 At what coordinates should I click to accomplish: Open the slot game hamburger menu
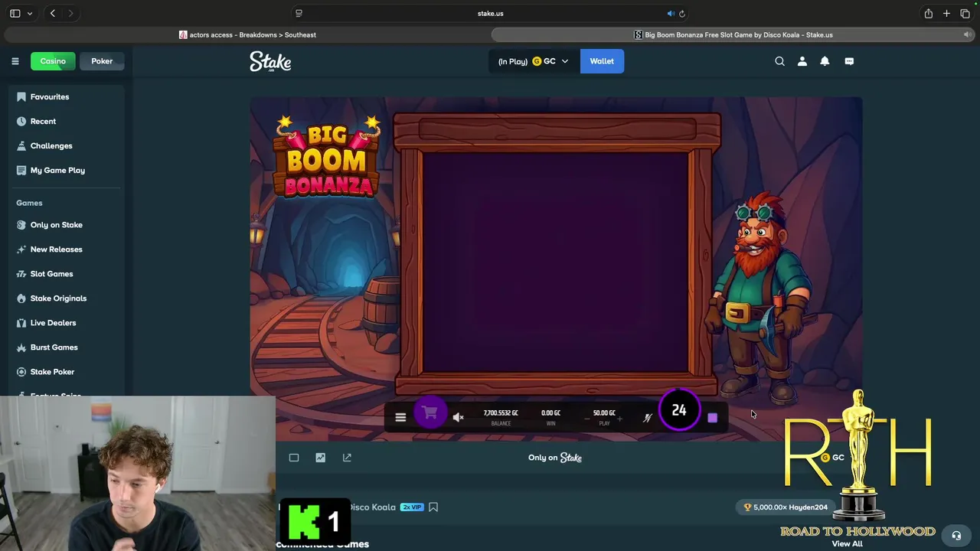click(x=400, y=417)
